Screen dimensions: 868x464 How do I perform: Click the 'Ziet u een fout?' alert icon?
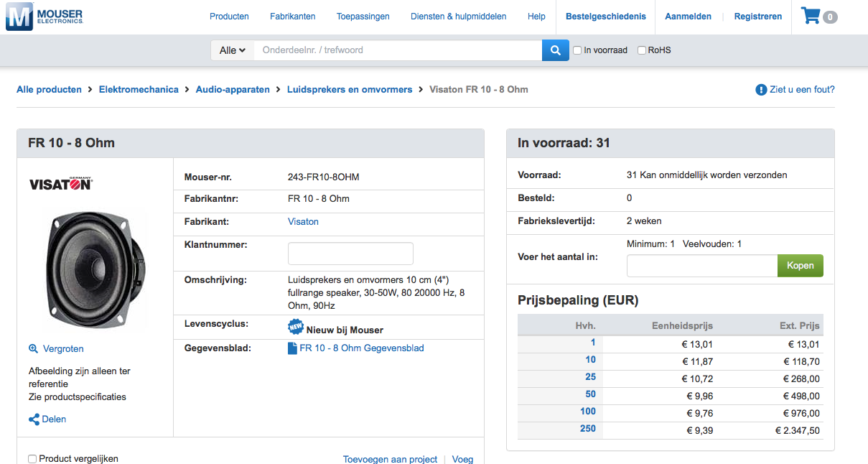(761, 90)
